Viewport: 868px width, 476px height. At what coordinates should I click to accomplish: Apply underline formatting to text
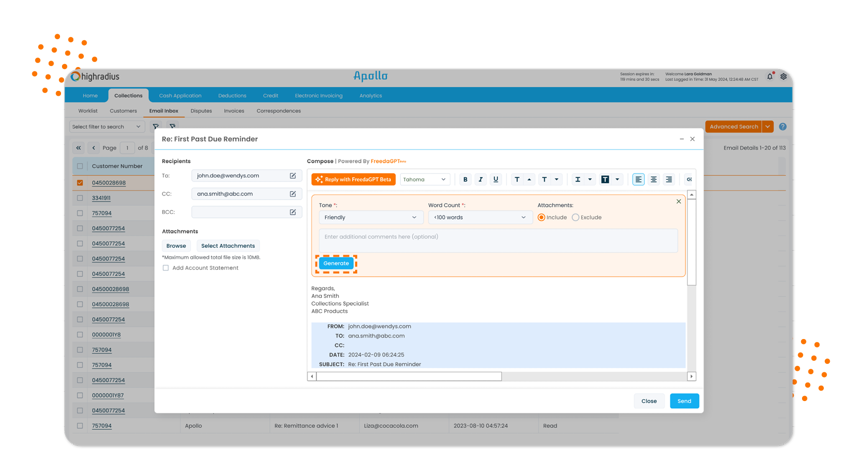point(496,180)
